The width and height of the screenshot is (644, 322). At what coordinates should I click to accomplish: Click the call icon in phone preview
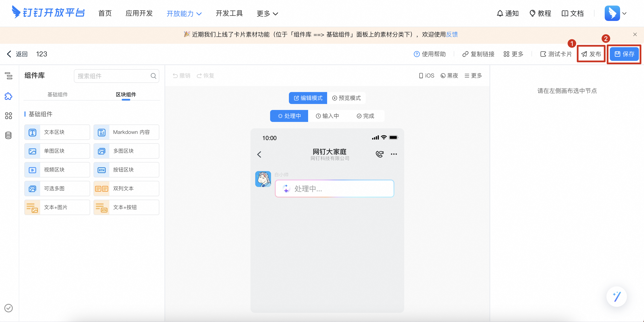click(379, 154)
